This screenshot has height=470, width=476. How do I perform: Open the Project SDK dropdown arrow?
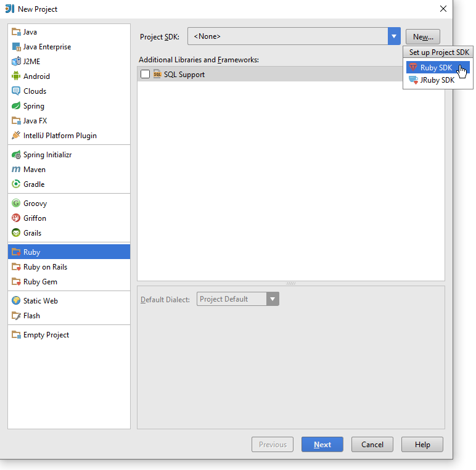click(x=394, y=36)
